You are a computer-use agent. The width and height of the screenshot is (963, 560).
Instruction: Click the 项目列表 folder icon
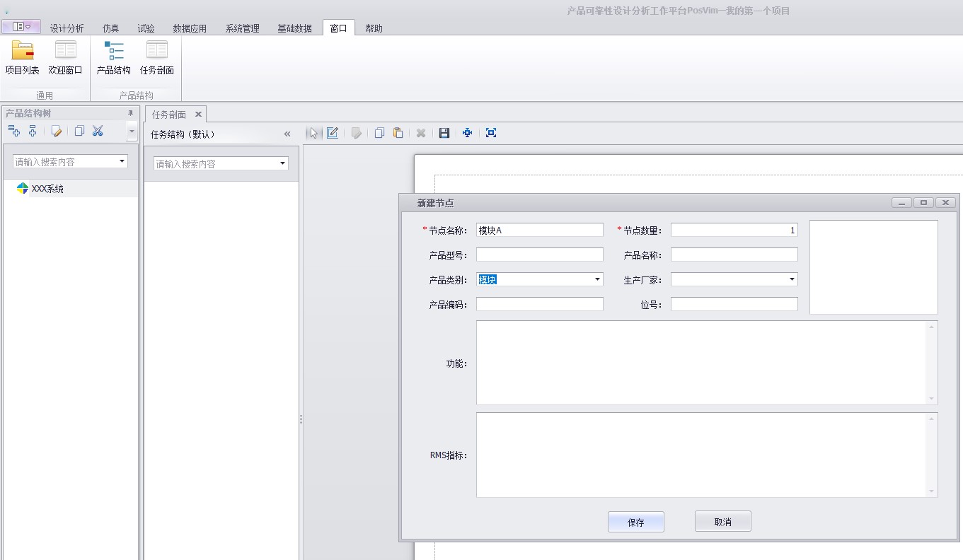click(22, 51)
